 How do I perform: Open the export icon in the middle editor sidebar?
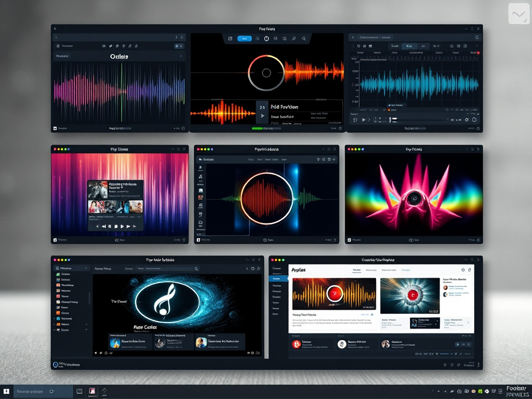[x=201, y=222]
